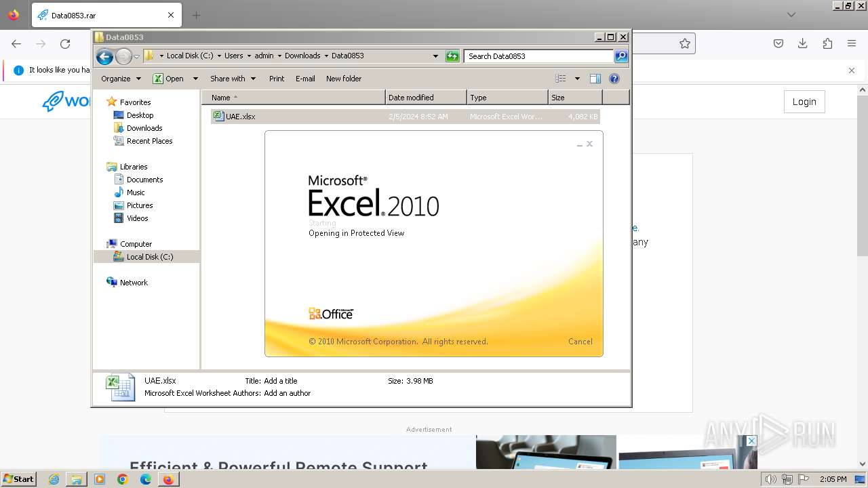Screen dimensions: 868x488
Task: Sort by the Name column header
Action: pos(294,98)
